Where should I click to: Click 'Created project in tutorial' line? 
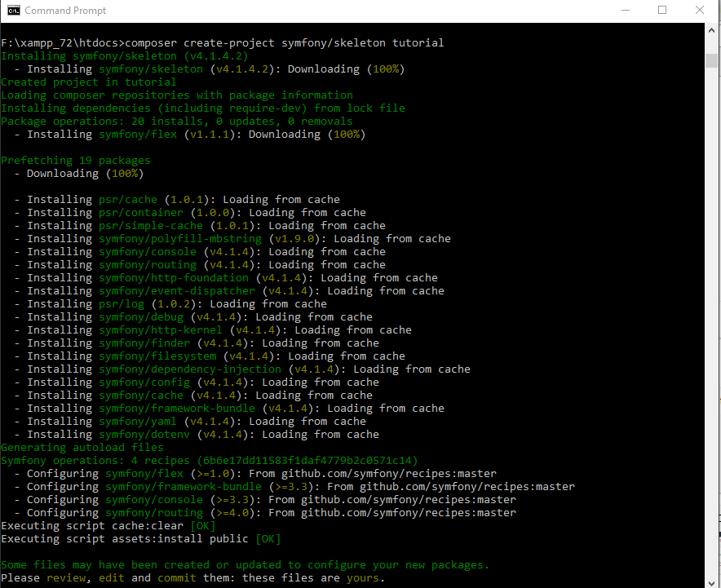(88, 82)
